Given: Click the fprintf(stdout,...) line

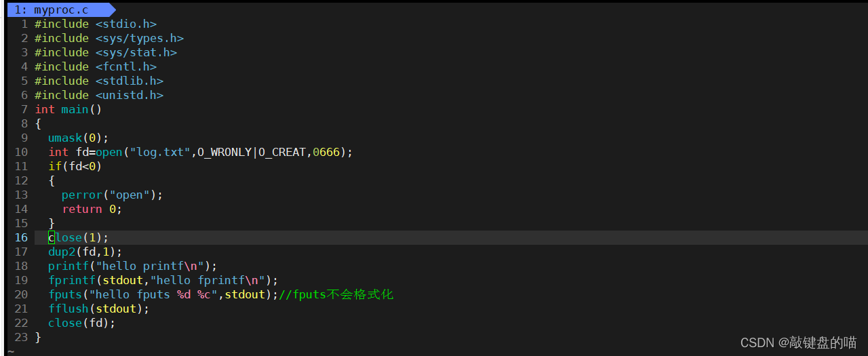Looking at the screenshot, I should pyautogui.click(x=163, y=281).
